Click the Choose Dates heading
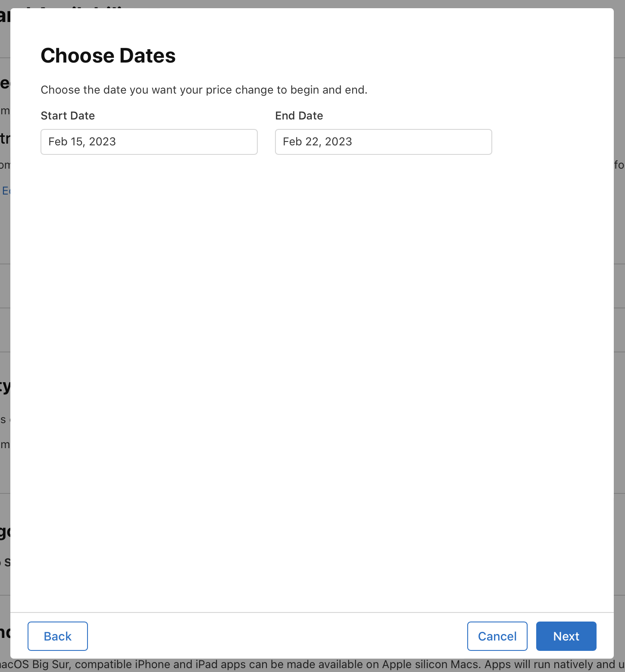Viewport: 625px width, 672px height. point(108,56)
